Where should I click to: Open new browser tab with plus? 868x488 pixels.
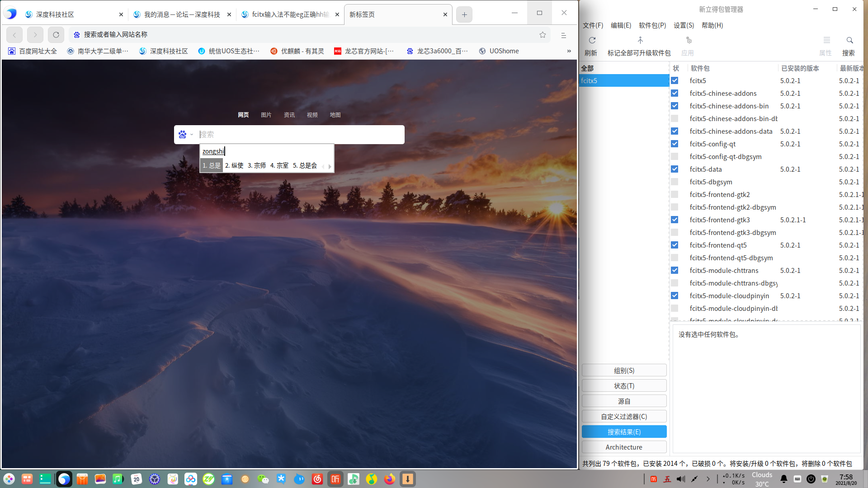pos(464,14)
